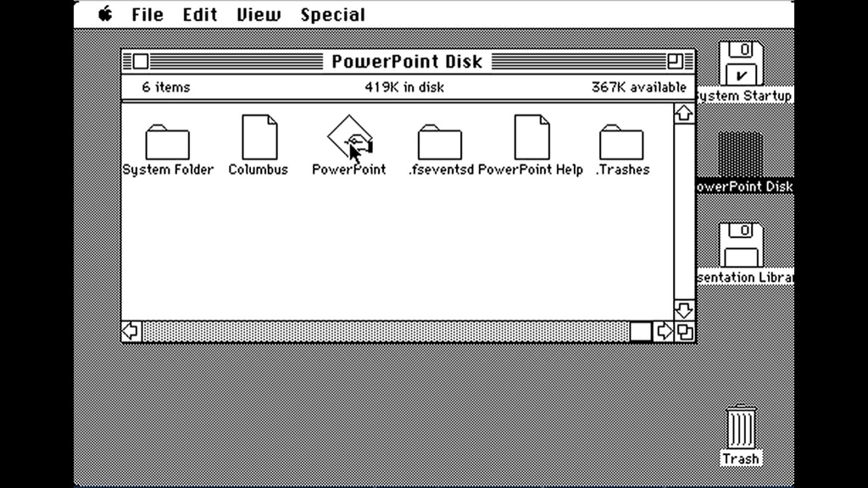868x488 pixels.
Task: Select the PowerPoint Help document icon
Action: 531,137
